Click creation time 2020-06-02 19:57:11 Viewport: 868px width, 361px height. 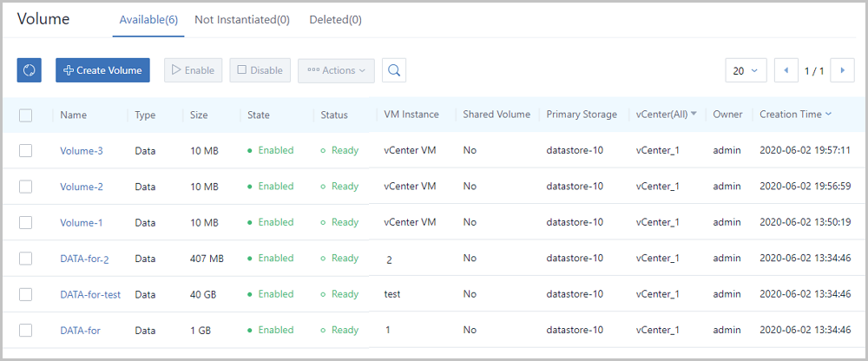pyautogui.click(x=805, y=150)
